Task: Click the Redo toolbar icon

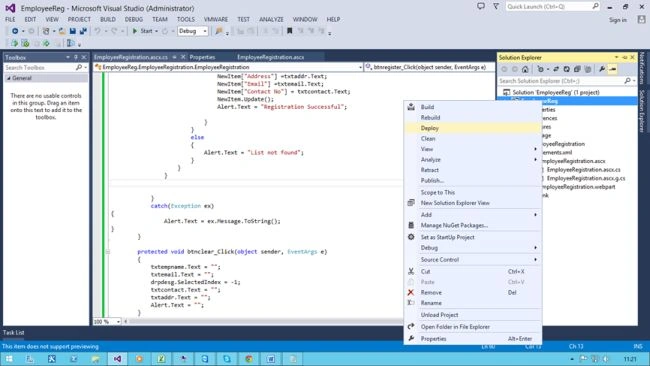Action: pyautogui.click(x=114, y=31)
